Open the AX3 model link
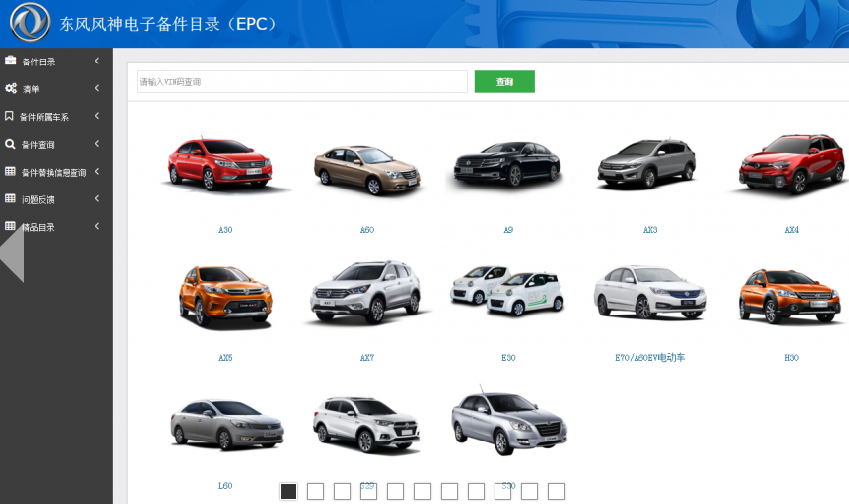The height and width of the screenshot is (504, 849). pyautogui.click(x=650, y=230)
